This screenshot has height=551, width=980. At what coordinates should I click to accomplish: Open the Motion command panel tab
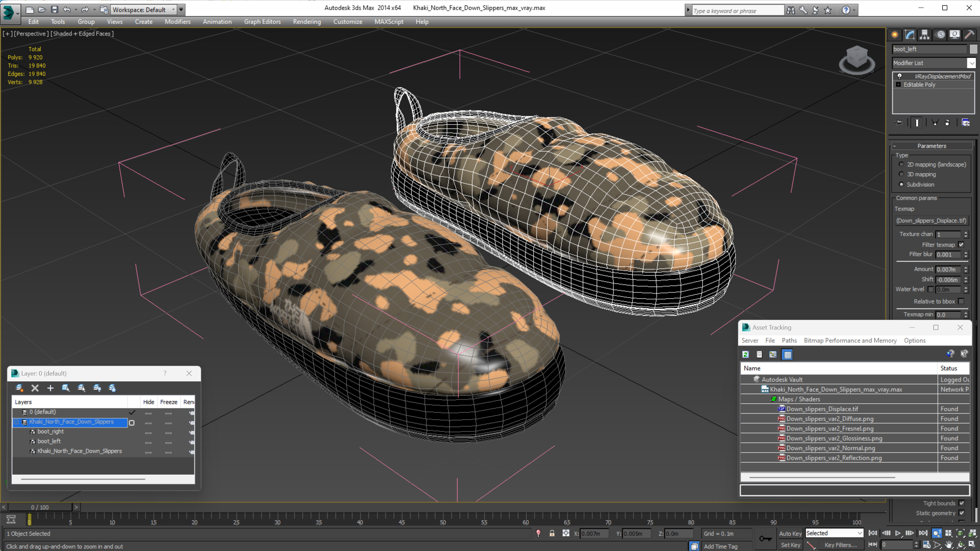(x=940, y=35)
